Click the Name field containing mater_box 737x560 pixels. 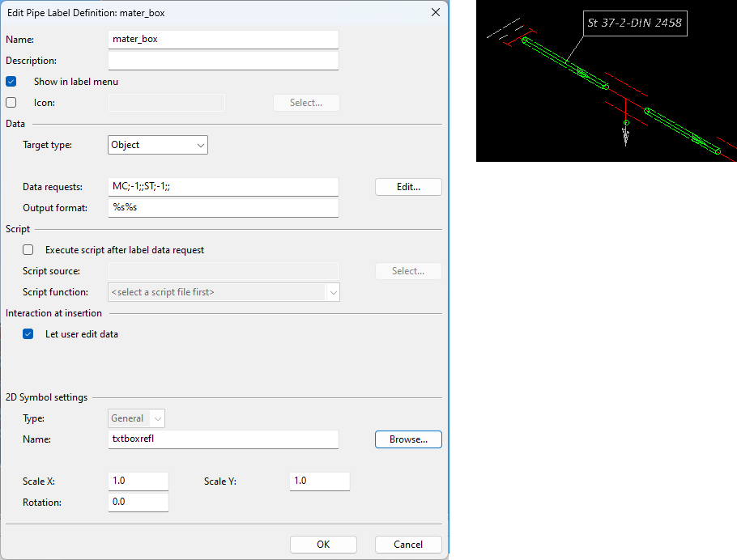(223, 39)
